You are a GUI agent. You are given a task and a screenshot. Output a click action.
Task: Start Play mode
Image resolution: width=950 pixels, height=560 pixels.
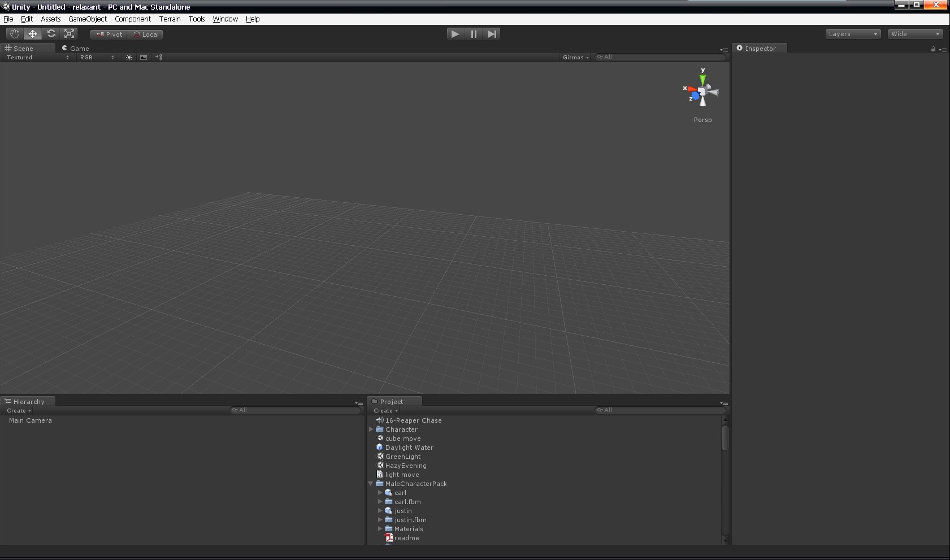point(455,34)
